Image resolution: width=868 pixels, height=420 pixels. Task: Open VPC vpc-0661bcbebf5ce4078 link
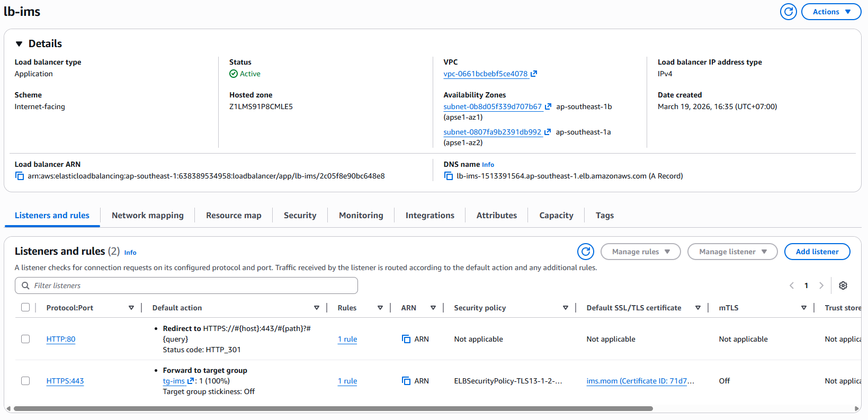coord(486,74)
